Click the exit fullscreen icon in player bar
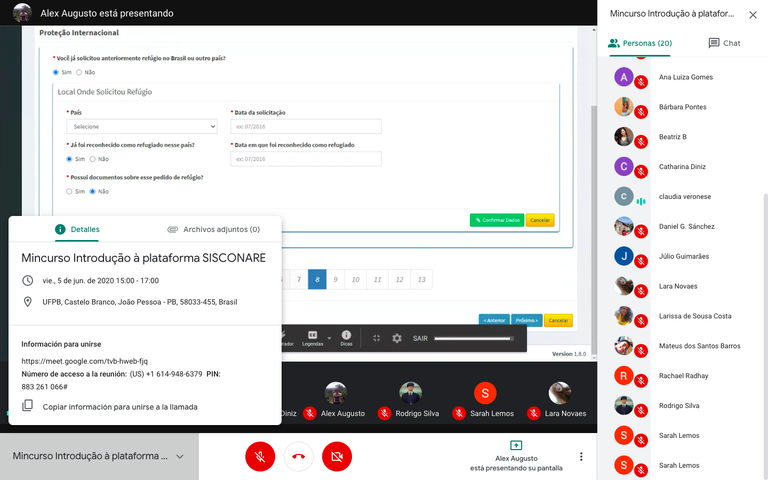 [376, 338]
